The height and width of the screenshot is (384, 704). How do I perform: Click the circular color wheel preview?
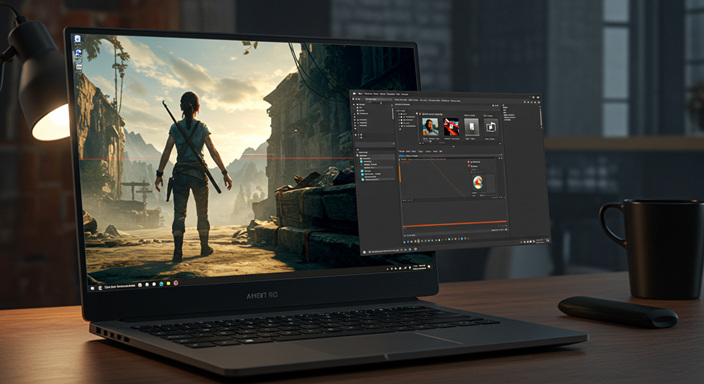478,182
